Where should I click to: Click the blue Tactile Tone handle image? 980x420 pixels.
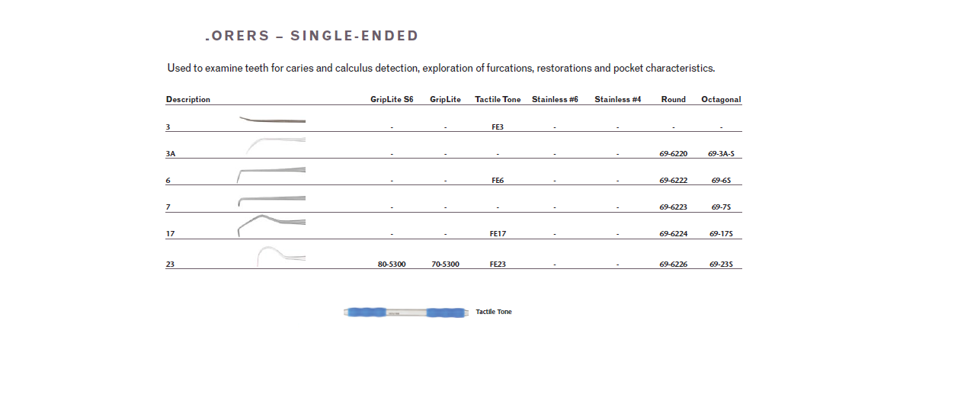(405, 312)
